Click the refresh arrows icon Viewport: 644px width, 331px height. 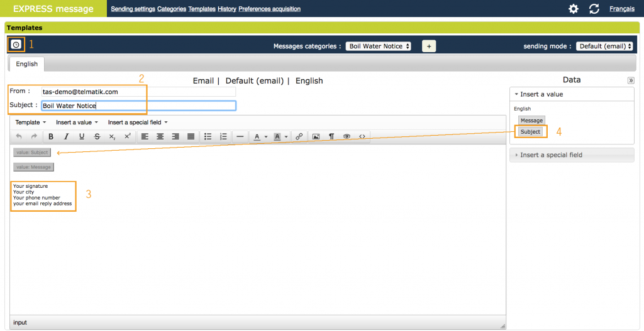[x=594, y=9]
